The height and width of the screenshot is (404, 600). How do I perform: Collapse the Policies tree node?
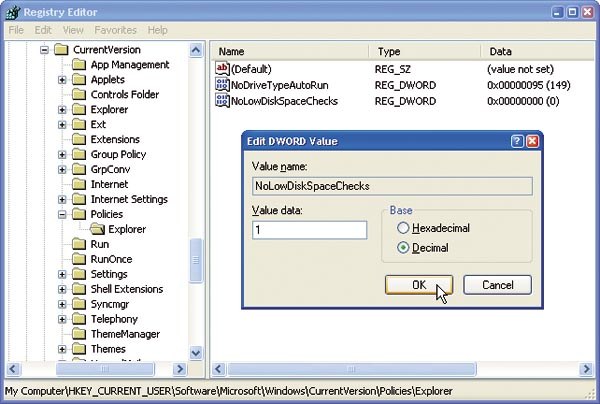[x=62, y=214]
